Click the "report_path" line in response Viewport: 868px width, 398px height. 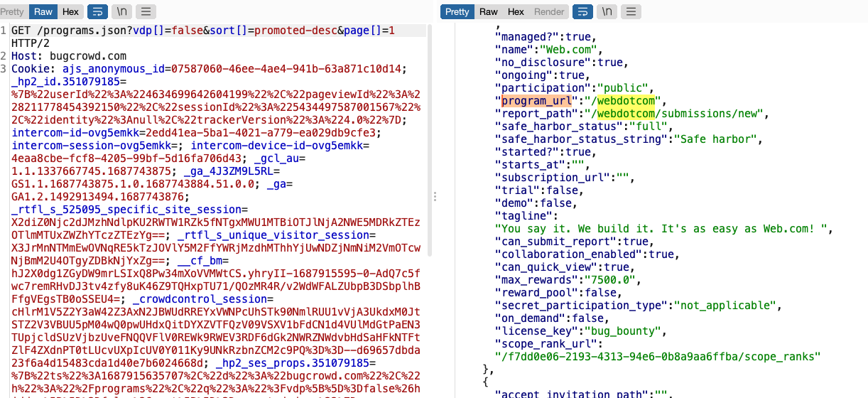click(631, 114)
